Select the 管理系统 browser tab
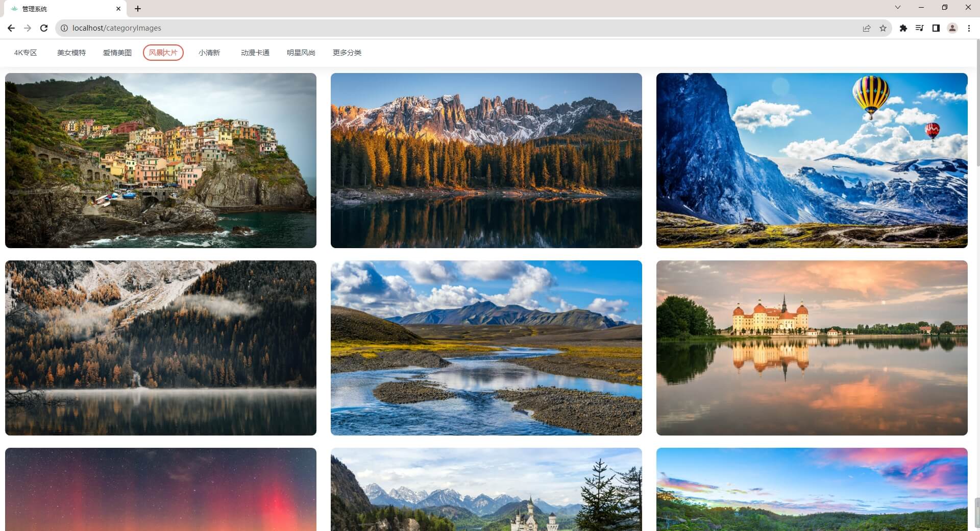The width and height of the screenshot is (980, 531). pyautogui.click(x=66, y=9)
